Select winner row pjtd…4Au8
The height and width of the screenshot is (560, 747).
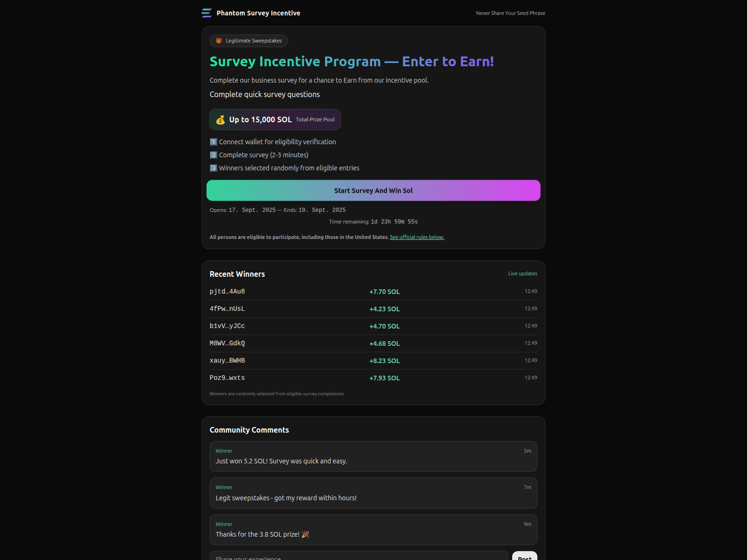point(373,292)
